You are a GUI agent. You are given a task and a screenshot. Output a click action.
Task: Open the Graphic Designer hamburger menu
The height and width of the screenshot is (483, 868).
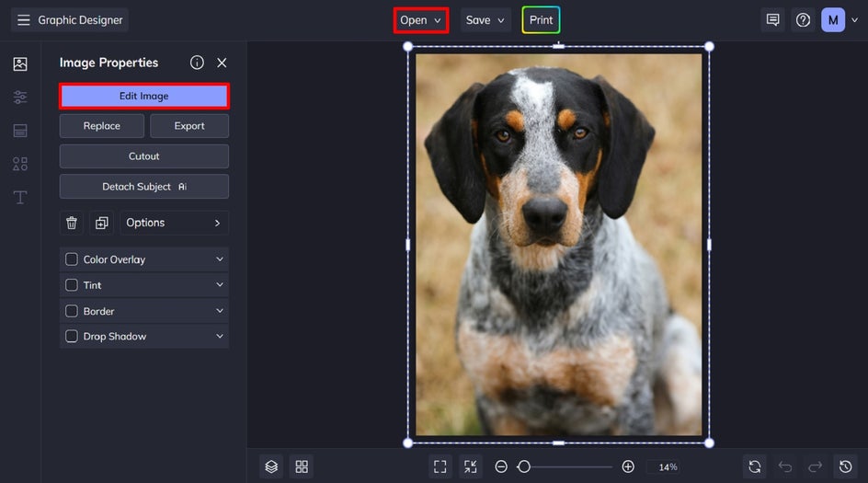tap(24, 20)
